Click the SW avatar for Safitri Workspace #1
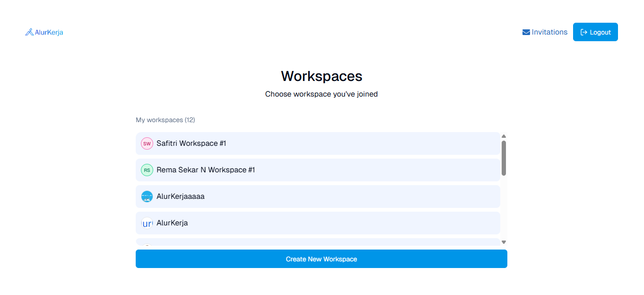Screen dimensions: 644x295 (147, 143)
